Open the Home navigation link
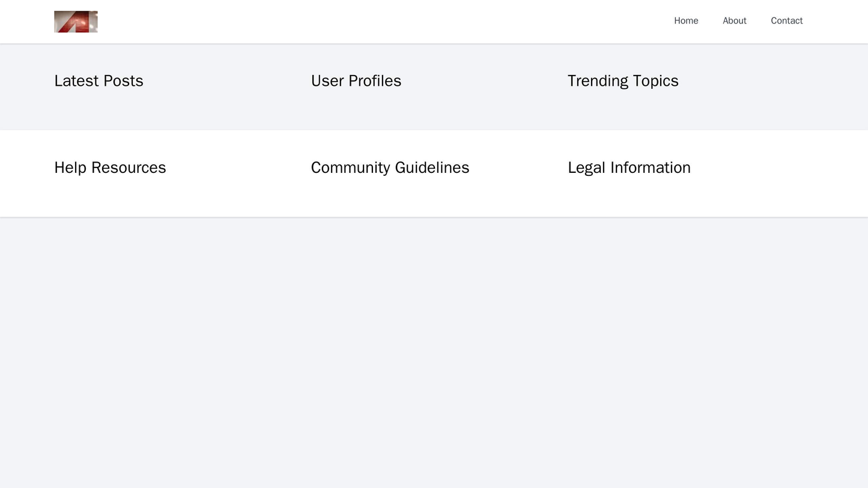This screenshot has width=868, height=488. [x=686, y=21]
